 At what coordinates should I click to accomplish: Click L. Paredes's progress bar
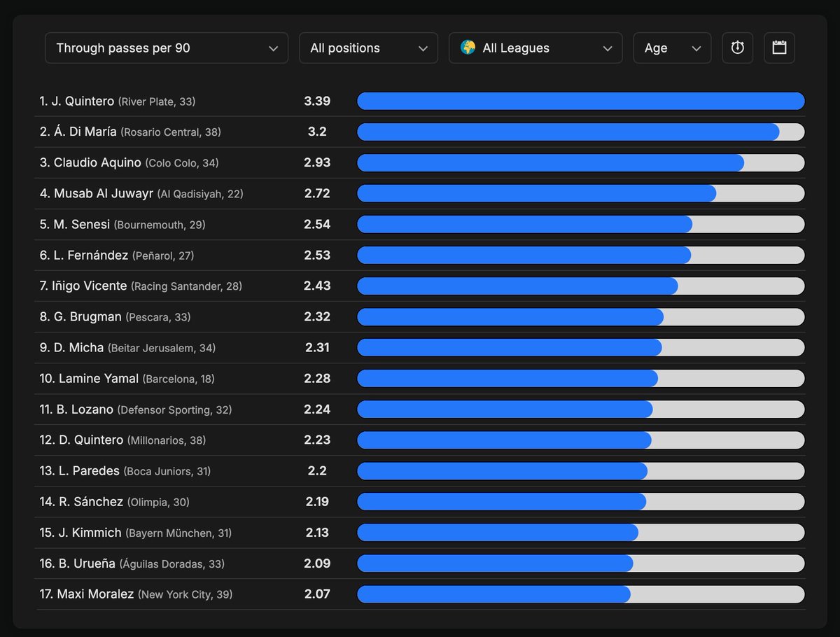[x=581, y=471]
